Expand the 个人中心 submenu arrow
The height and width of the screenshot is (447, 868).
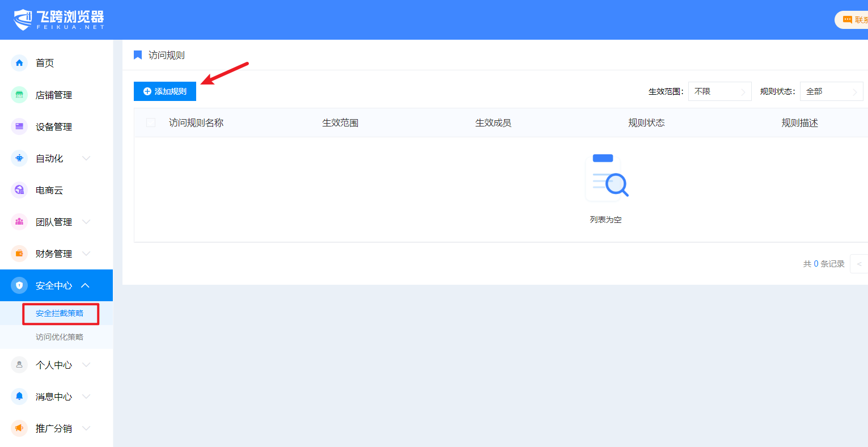click(86, 365)
